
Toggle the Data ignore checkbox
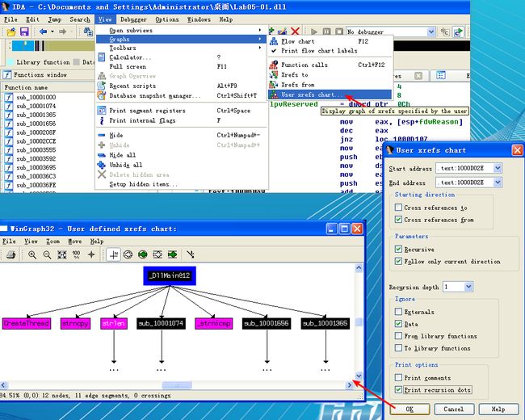[398, 324]
